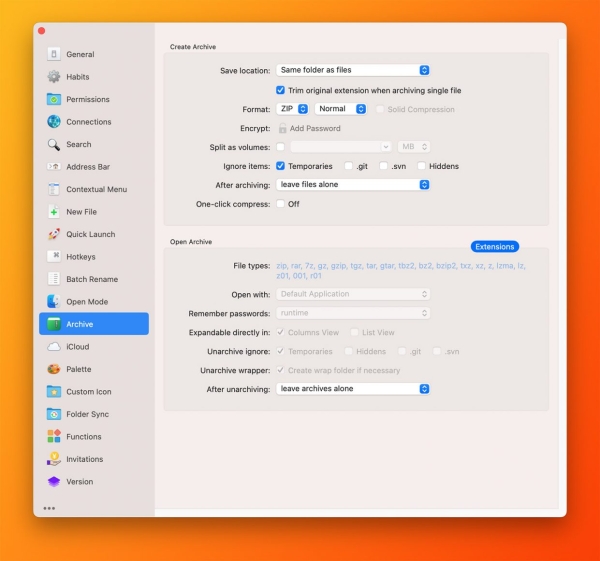Click the Functions shapes icon
The image size is (600, 561).
[54, 436]
